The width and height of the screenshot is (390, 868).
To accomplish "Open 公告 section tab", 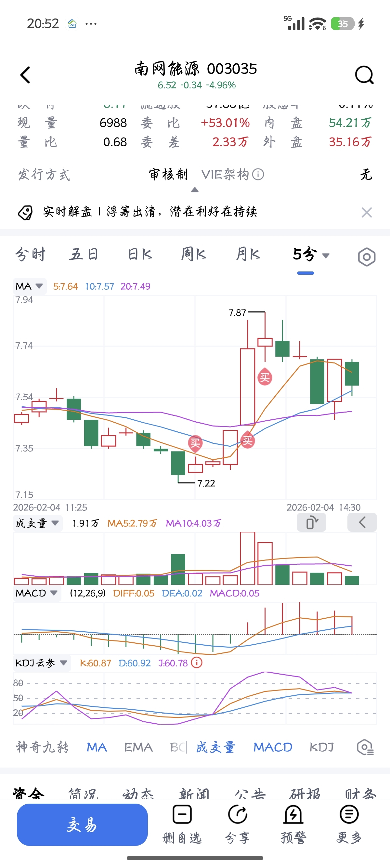I will click(250, 794).
